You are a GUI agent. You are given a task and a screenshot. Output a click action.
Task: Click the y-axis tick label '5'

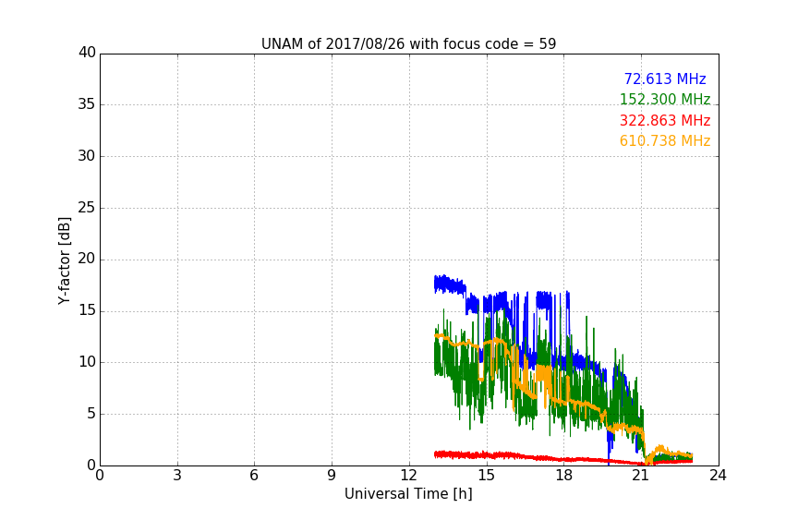coord(91,414)
